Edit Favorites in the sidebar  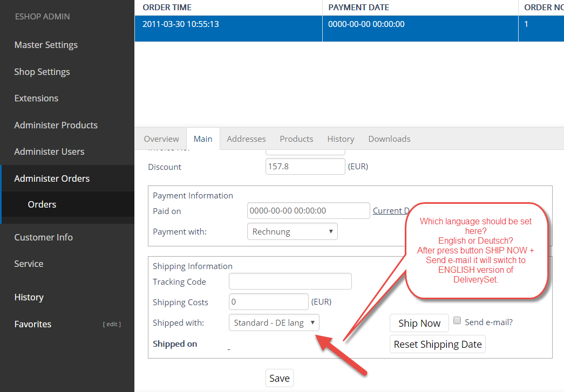pos(112,324)
